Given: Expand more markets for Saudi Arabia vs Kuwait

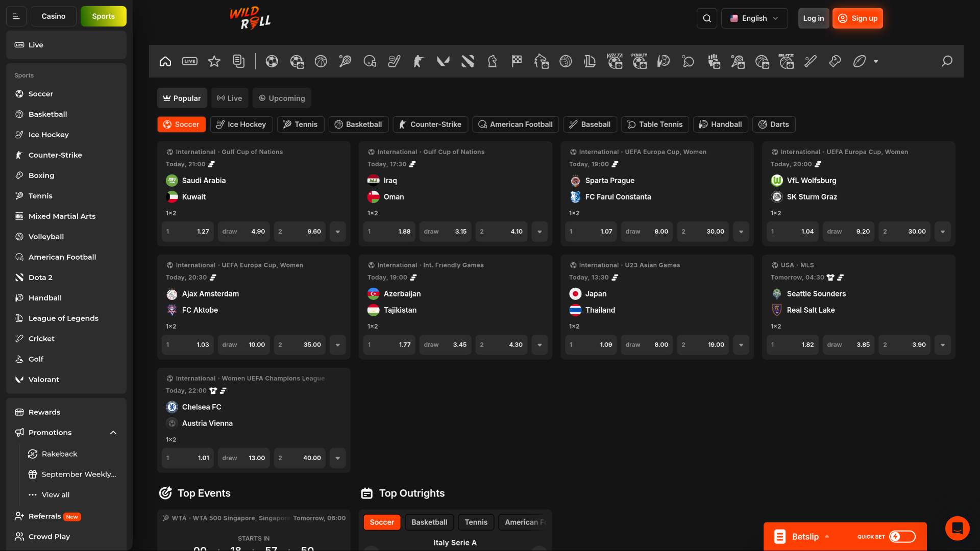Looking at the screenshot, I should point(338,232).
